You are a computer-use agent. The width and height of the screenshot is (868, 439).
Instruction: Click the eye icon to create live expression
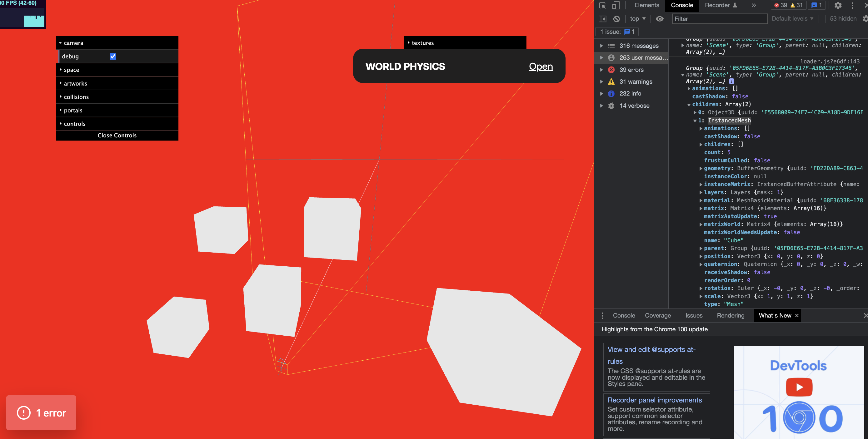coord(660,19)
